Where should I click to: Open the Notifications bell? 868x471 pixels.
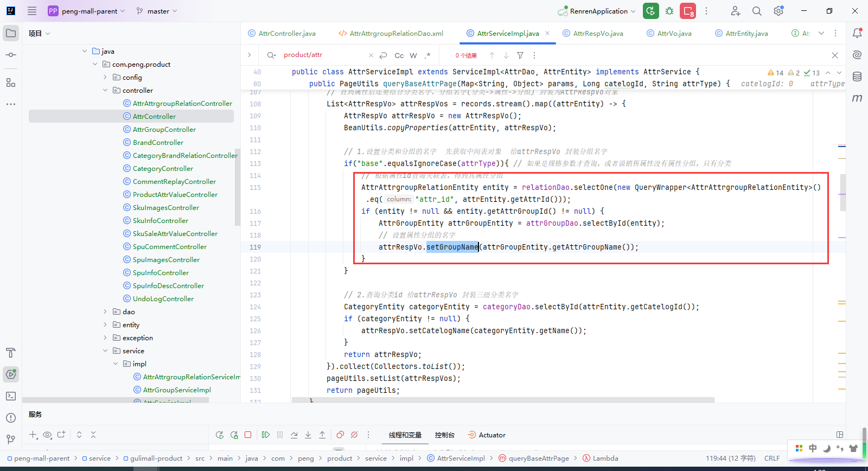(857, 33)
